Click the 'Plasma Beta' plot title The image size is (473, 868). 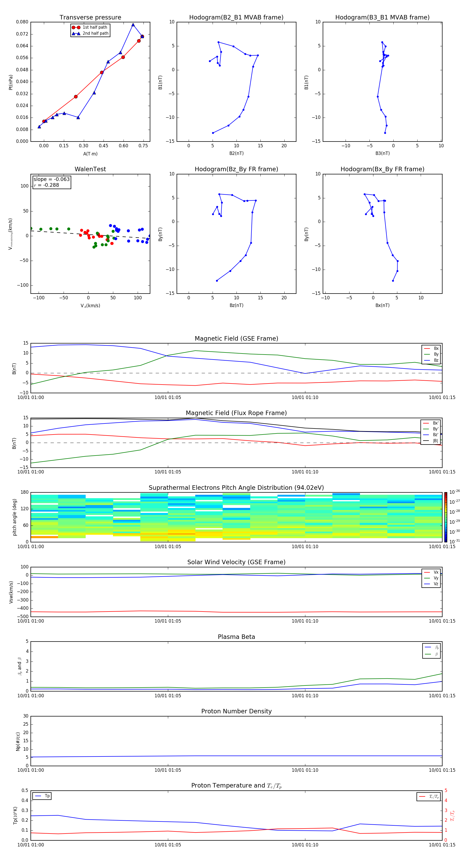[x=236, y=637]
